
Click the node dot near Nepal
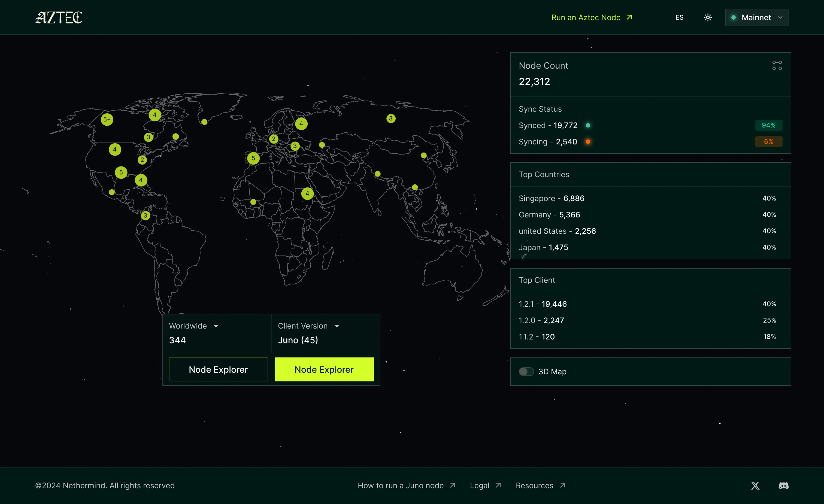[x=378, y=174]
